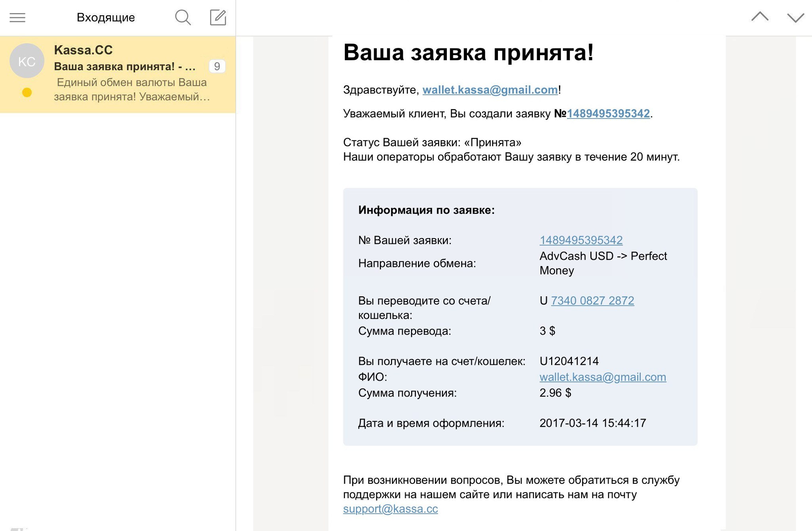Go to previous message with up chevron
Viewport: 812px width, 531px height.
pos(760,17)
